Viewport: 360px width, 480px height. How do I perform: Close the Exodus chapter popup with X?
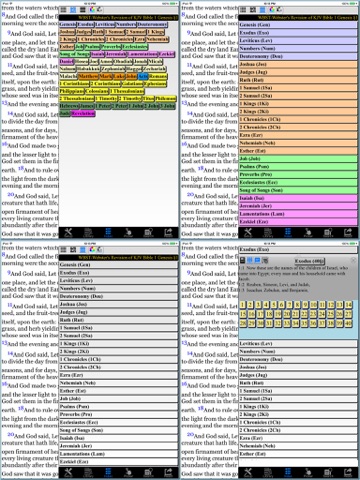tap(353, 260)
